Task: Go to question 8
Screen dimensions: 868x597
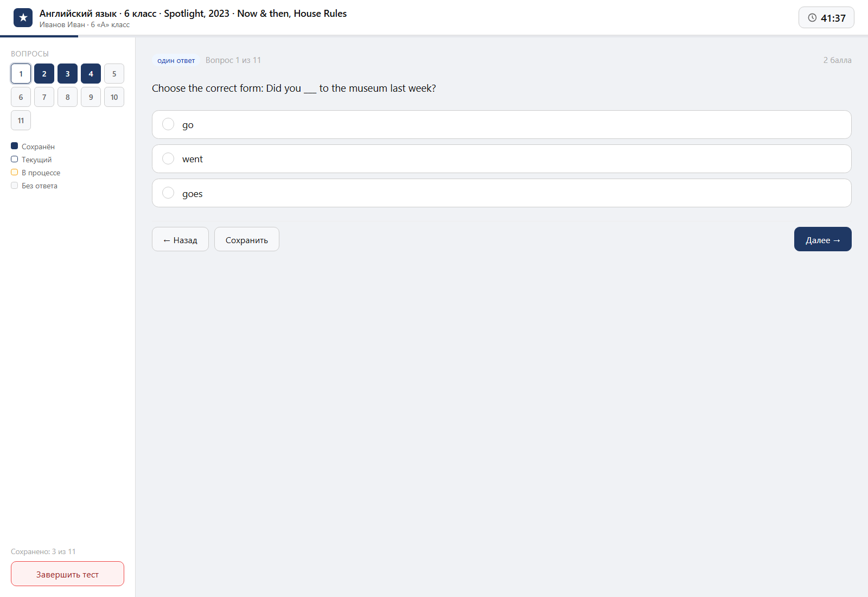Action: 67,97
